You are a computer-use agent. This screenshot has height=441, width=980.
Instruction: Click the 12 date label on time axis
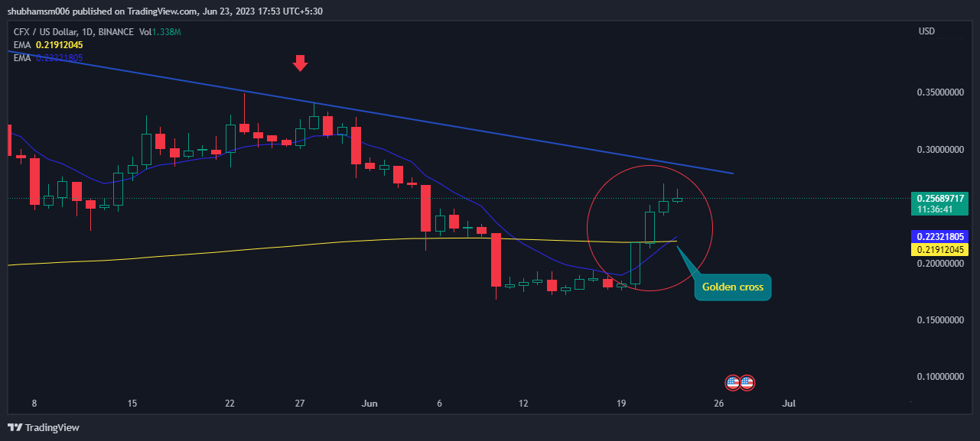pyautogui.click(x=524, y=403)
